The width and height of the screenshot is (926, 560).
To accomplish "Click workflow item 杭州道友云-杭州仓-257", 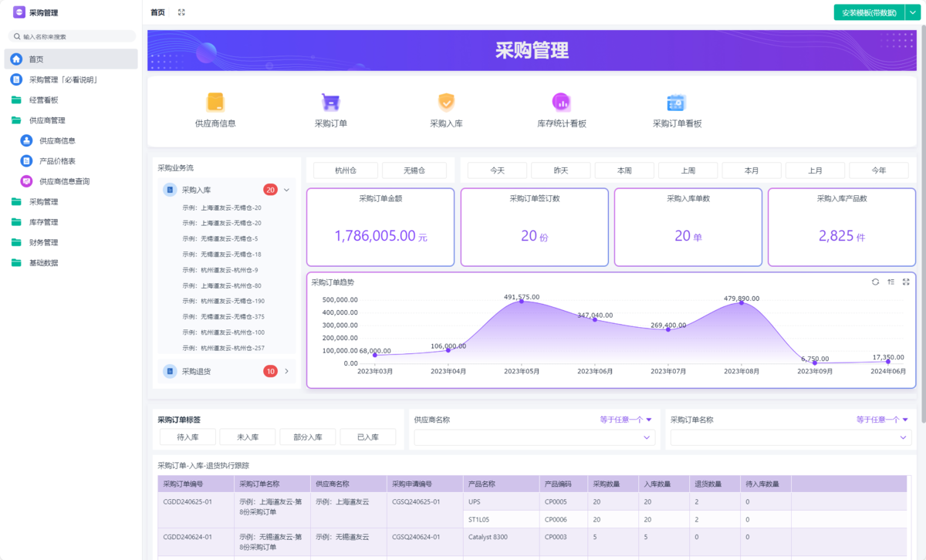I will point(224,348).
